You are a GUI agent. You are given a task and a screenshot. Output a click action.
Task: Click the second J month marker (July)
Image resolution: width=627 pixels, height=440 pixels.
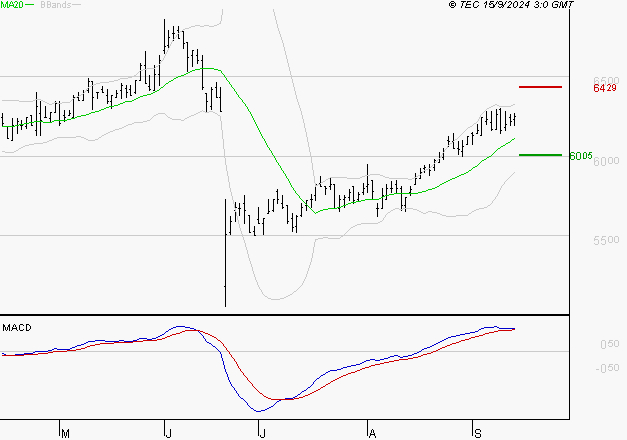coord(262,433)
